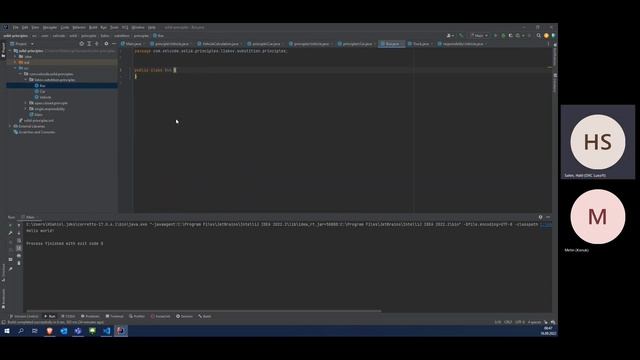Open the Build tool window
Viewport: 640px width, 360px height.
pyautogui.click(x=205, y=316)
